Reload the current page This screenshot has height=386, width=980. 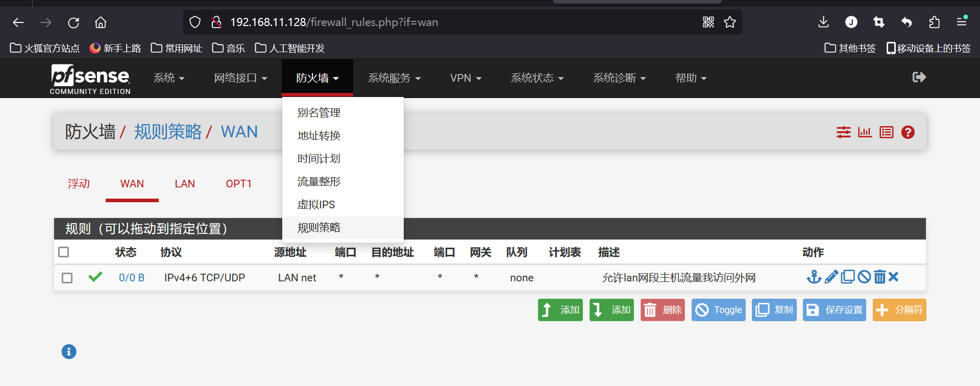tap(73, 22)
